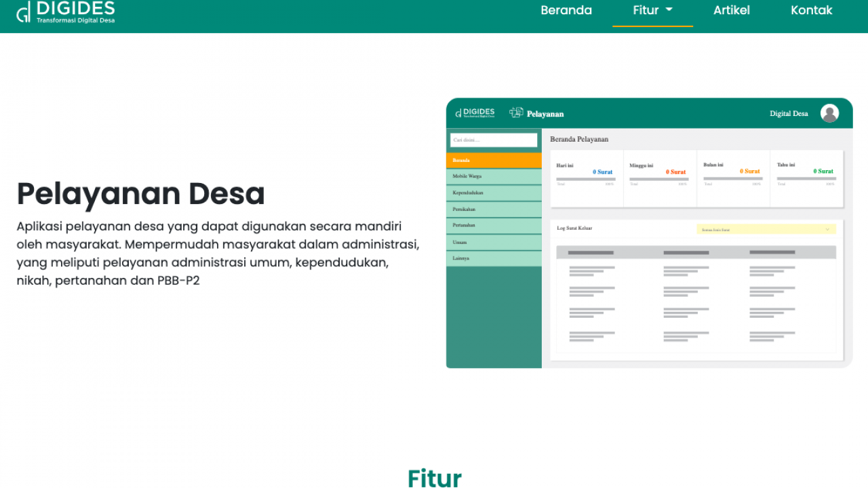Click the 'Digital Desa' username text
This screenshot has width=868, height=488.
click(789, 114)
